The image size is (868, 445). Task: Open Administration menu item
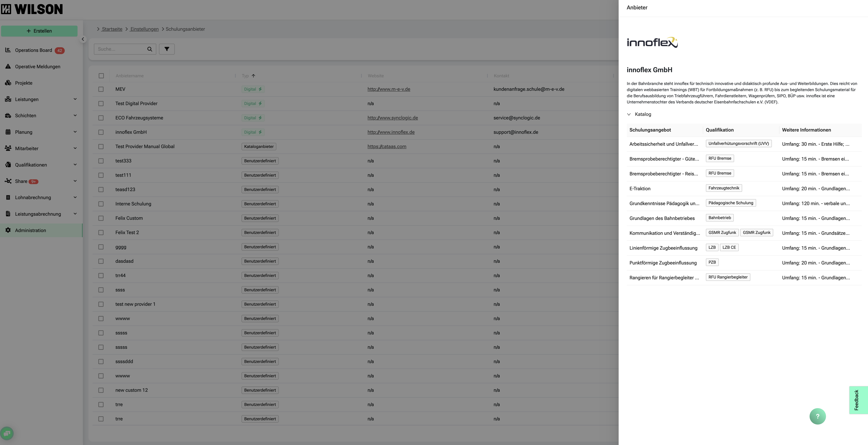click(x=41, y=230)
